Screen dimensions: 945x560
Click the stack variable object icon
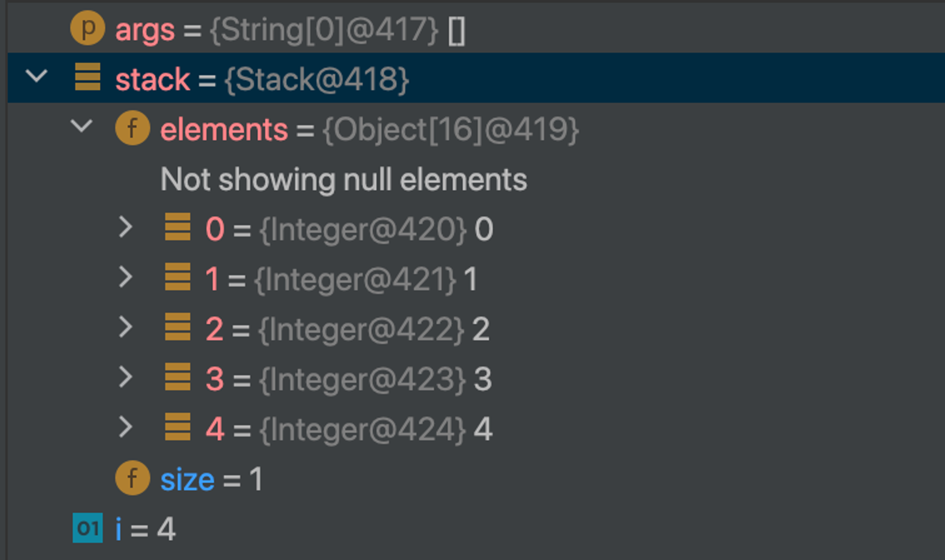[x=87, y=77]
